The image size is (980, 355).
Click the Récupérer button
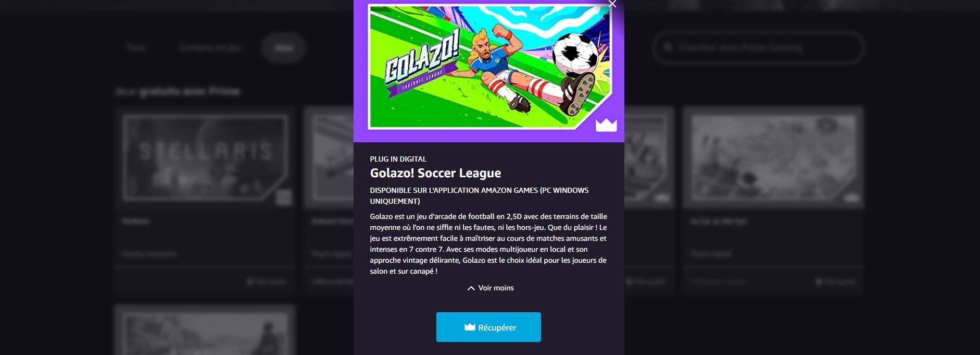488,327
